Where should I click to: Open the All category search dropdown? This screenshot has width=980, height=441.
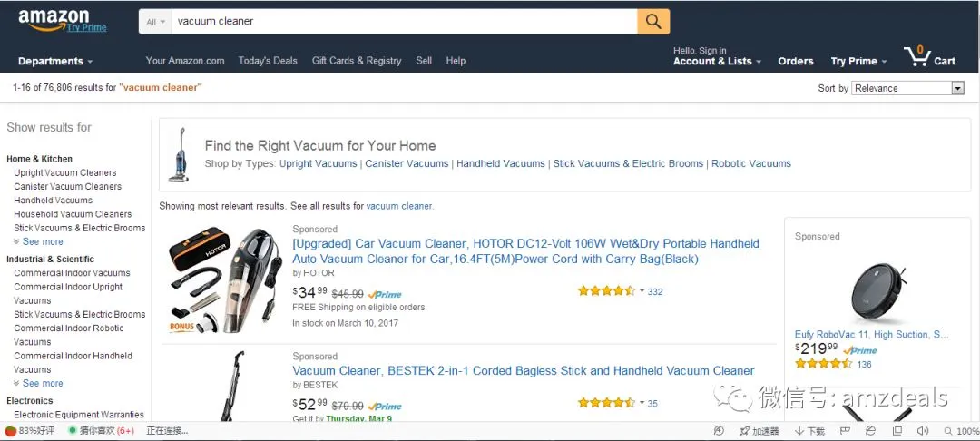pyautogui.click(x=156, y=22)
